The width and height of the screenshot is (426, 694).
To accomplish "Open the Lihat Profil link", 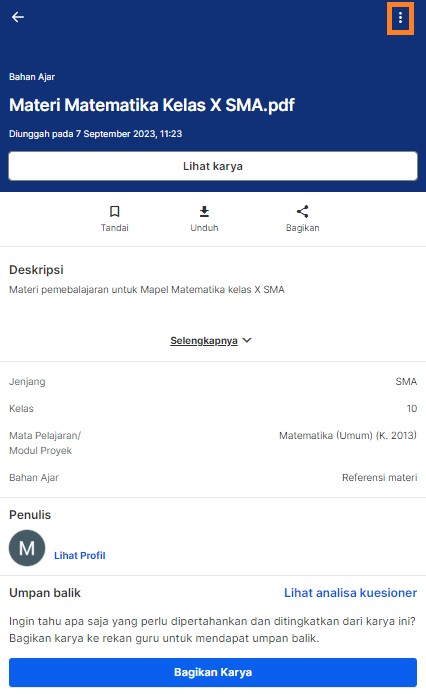I will 80,555.
